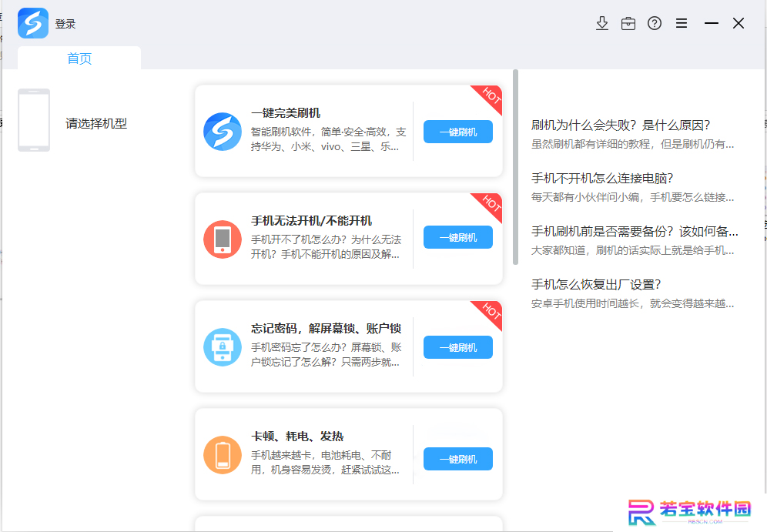Viewport: 767px width, 532px height.
Task: Click 一键刷机 button for 手机无法开机
Action: tap(458, 237)
